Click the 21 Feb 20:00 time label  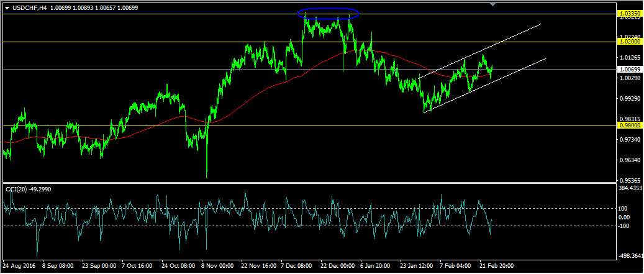point(496,266)
